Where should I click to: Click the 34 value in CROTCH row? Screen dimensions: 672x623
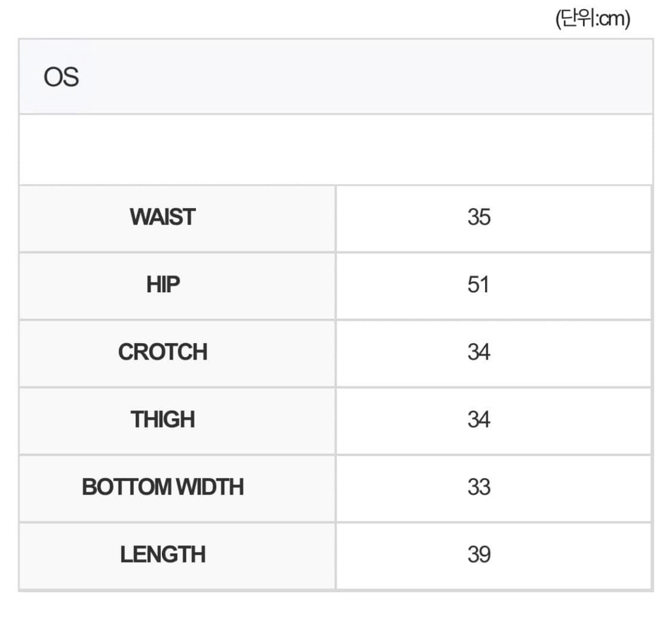click(478, 352)
